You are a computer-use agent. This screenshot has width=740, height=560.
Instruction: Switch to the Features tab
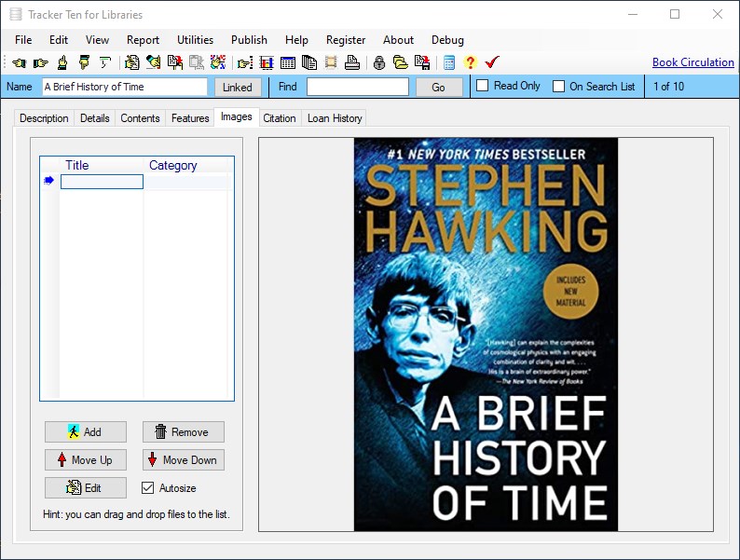[190, 118]
